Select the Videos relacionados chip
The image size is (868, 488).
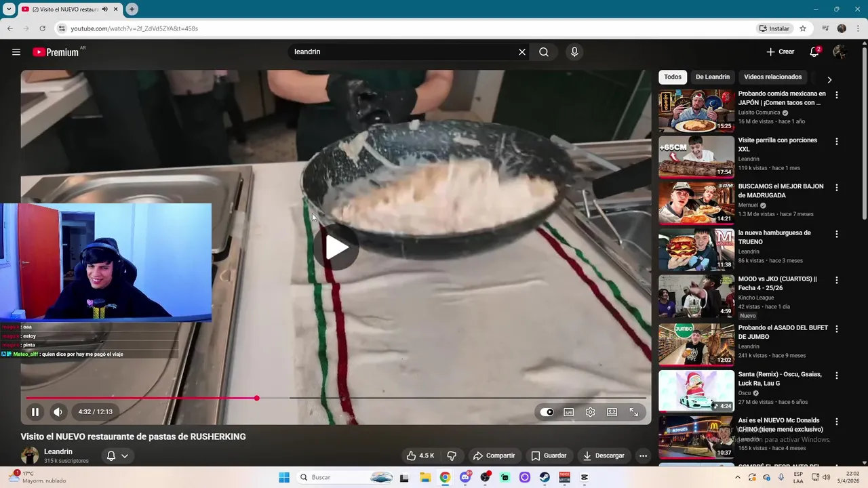click(x=772, y=77)
